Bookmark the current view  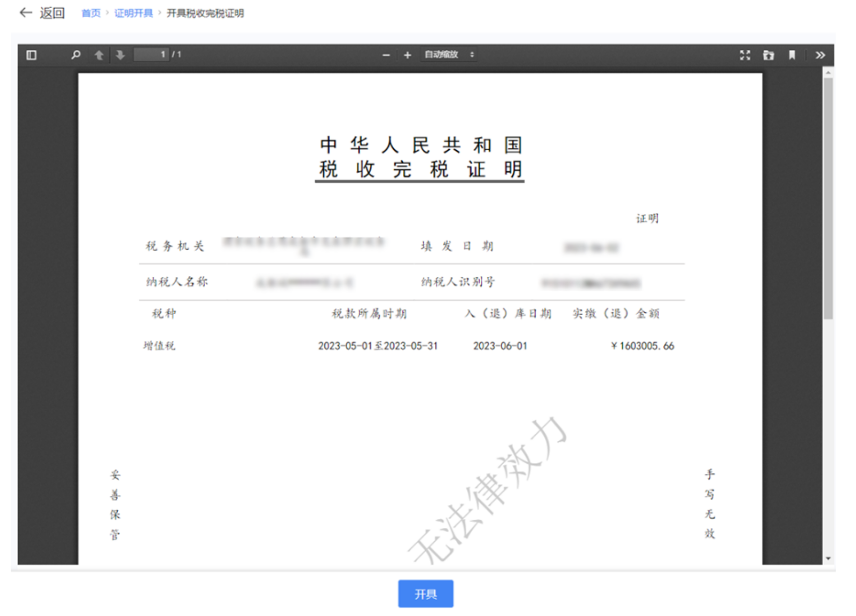point(792,55)
